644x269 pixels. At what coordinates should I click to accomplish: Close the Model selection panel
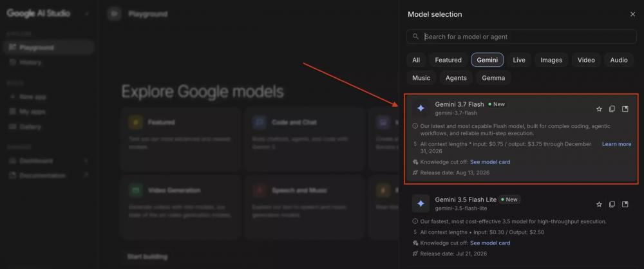(x=632, y=14)
